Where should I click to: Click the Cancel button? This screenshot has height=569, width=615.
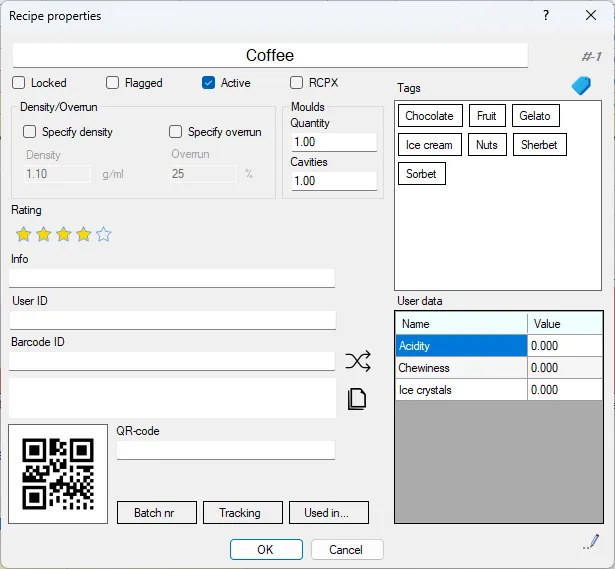347,549
